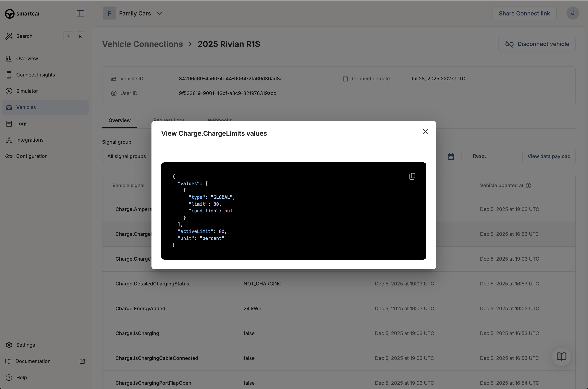588x389 pixels.
Task: Toggle the sidebar collapse icon
Action: [80, 13]
